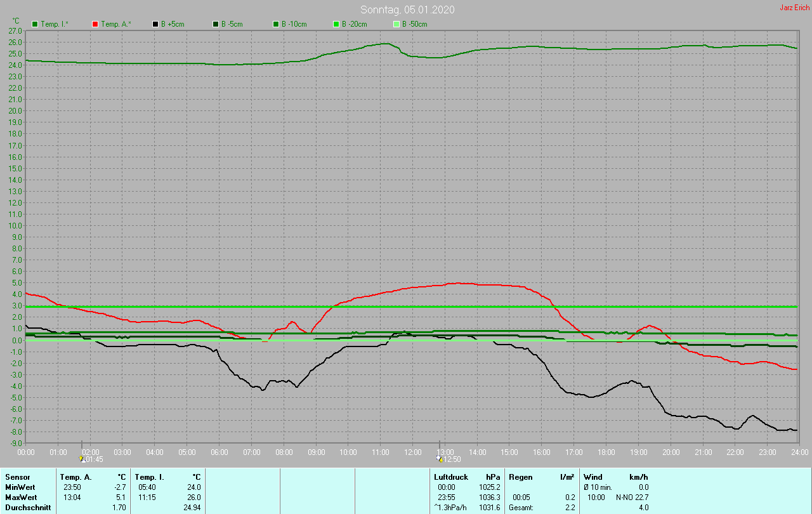Click the 'Temp. A.*' legend label
The height and width of the screenshot is (514, 812).
115,24
